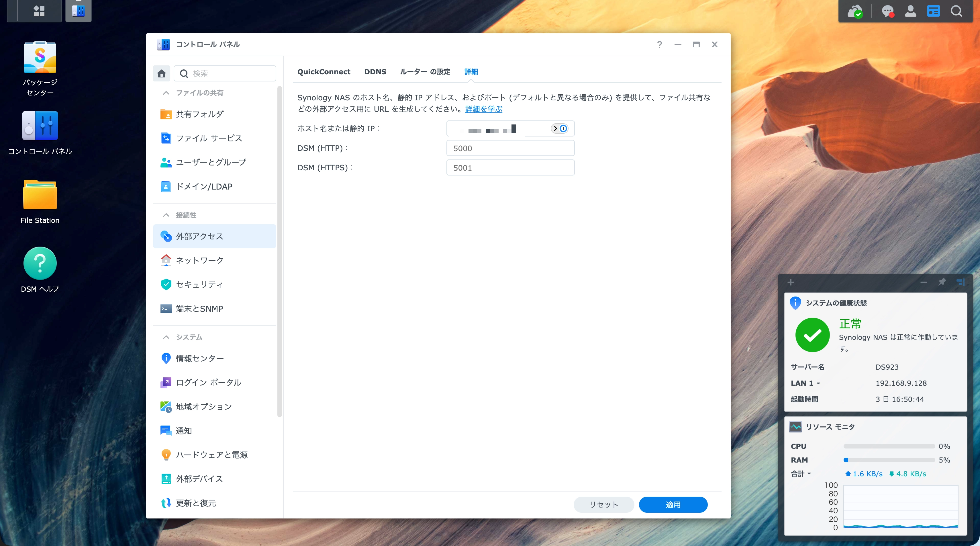Click the cloud status tray icon
Image resolution: width=980 pixels, height=546 pixels.
pos(855,11)
